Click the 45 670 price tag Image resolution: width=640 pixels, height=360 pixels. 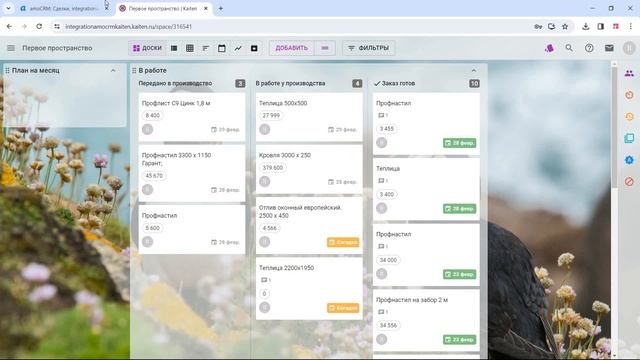click(x=154, y=176)
